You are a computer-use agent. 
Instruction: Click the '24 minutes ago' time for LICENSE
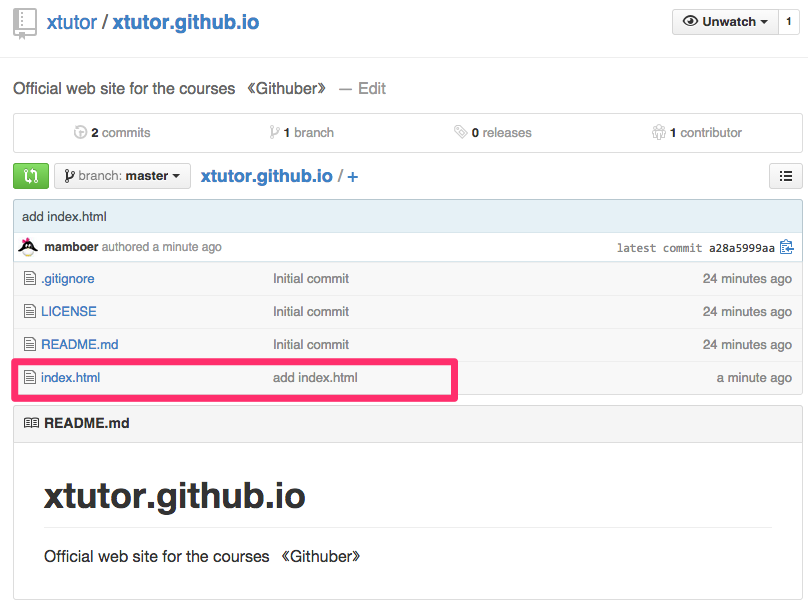(x=747, y=312)
